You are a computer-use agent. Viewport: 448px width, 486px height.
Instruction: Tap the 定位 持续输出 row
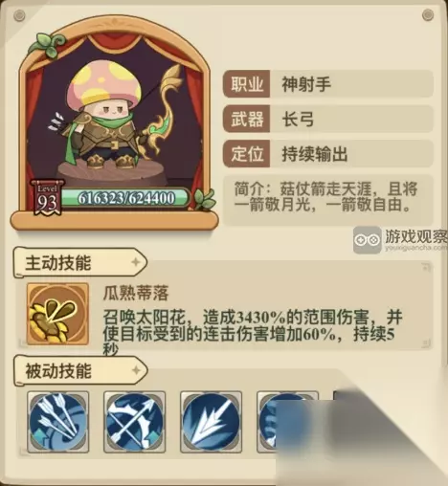[328, 154]
